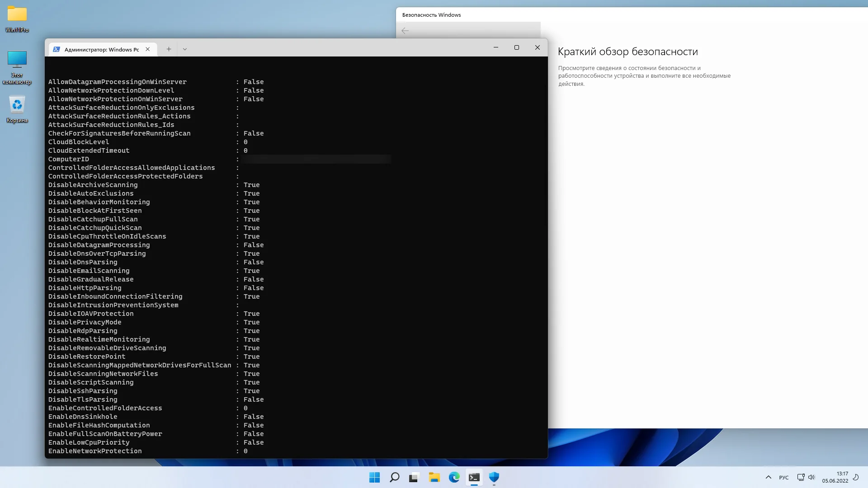This screenshot has height=488, width=868.
Task: Show hidden system tray icons
Action: tap(768, 477)
